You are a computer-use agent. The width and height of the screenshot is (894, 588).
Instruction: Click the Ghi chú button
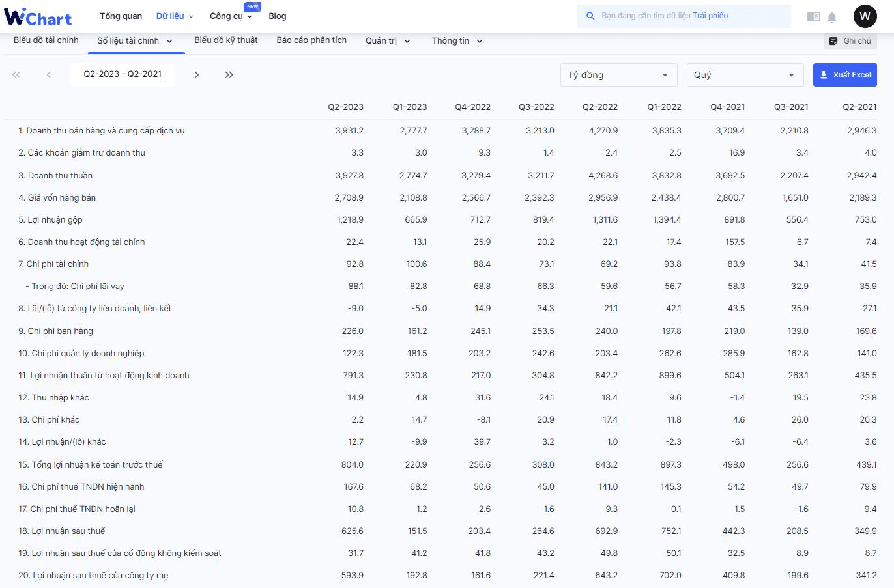click(x=850, y=41)
